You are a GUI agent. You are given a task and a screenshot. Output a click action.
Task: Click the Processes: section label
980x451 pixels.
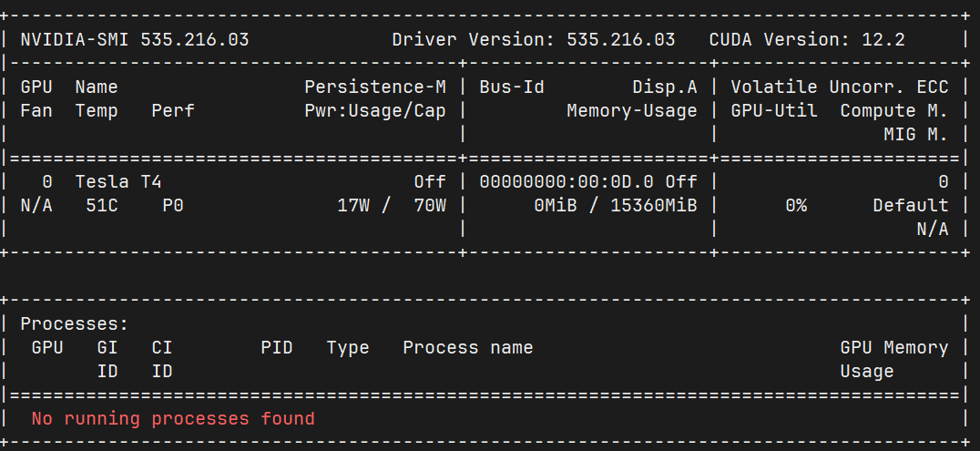pos(75,324)
